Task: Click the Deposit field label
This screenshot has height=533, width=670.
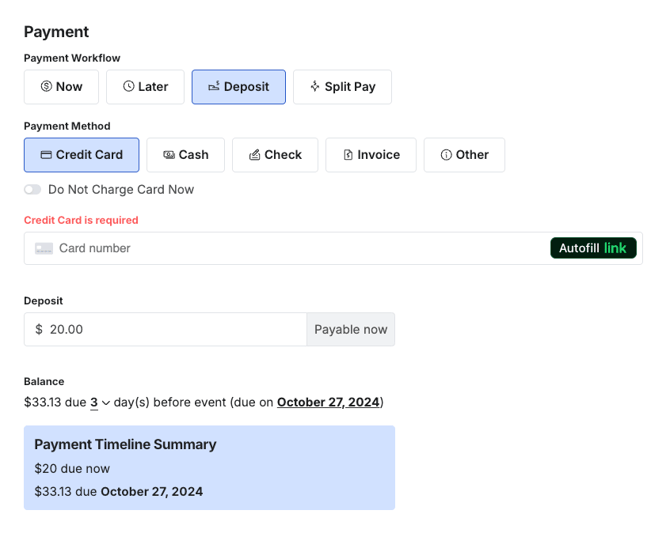Action: pos(43,301)
